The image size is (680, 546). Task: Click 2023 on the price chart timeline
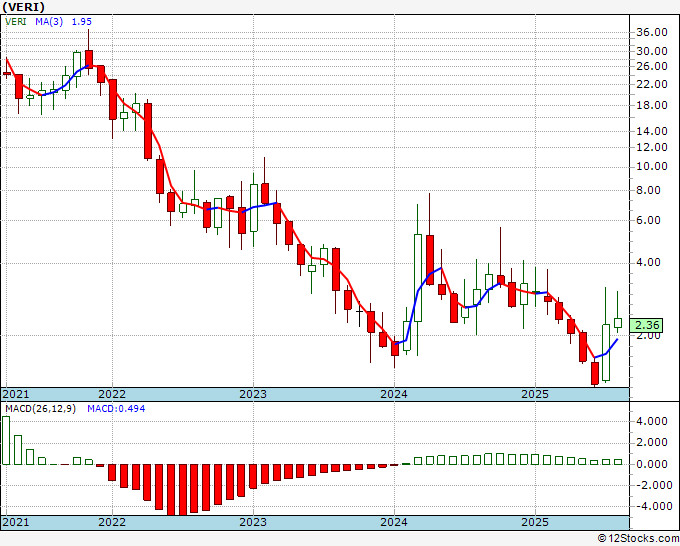click(x=253, y=394)
